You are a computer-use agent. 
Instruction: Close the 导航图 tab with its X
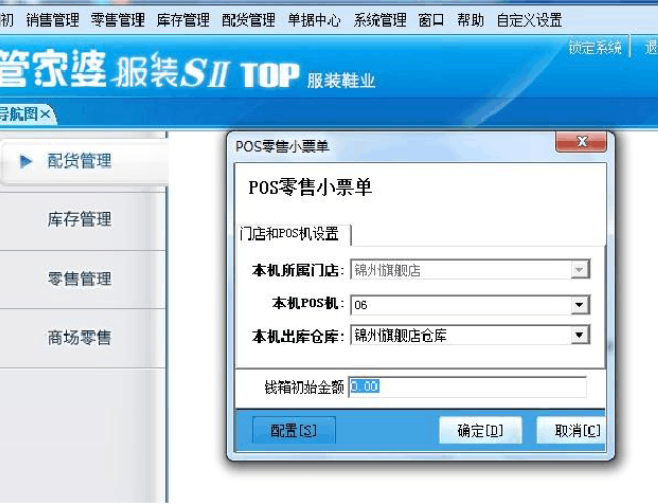pyautogui.click(x=45, y=114)
